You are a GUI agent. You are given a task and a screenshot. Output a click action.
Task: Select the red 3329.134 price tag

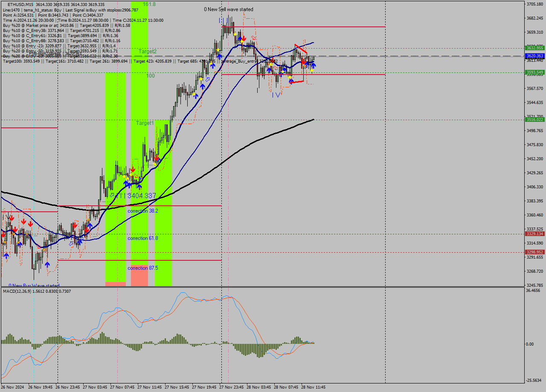(534, 233)
